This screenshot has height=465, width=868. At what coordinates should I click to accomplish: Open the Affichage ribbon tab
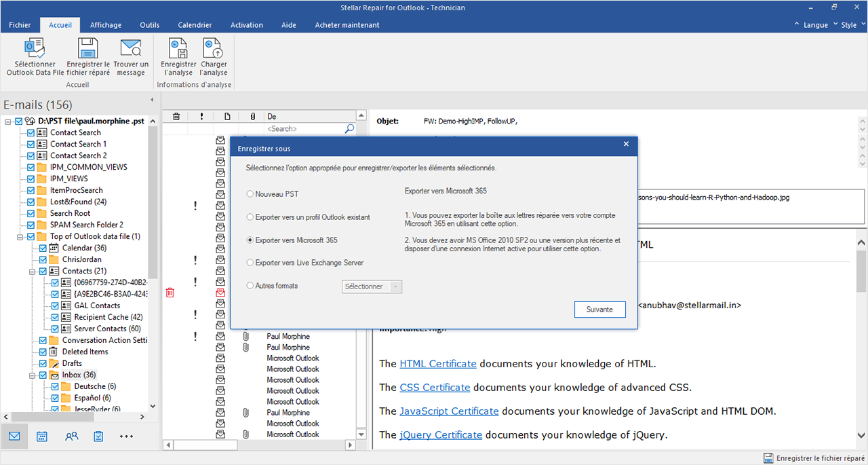pos(106,25)
